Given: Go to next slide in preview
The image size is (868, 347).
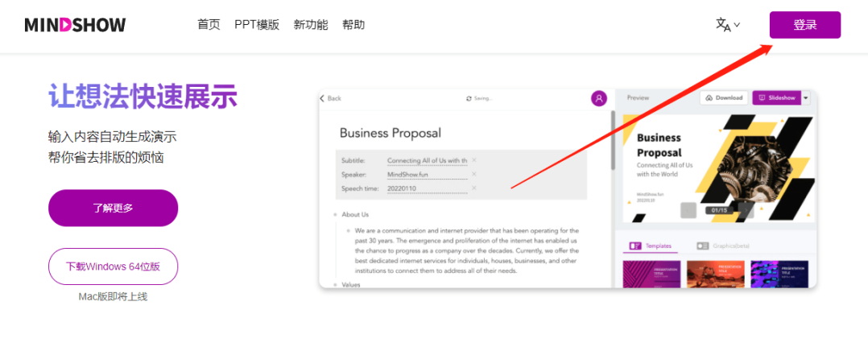Looking at the screenshot, I should click(746, 210).
